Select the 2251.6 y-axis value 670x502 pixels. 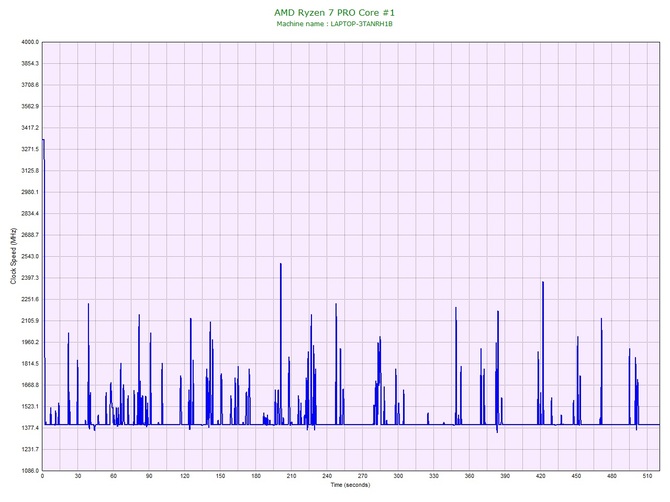(30, 299)
